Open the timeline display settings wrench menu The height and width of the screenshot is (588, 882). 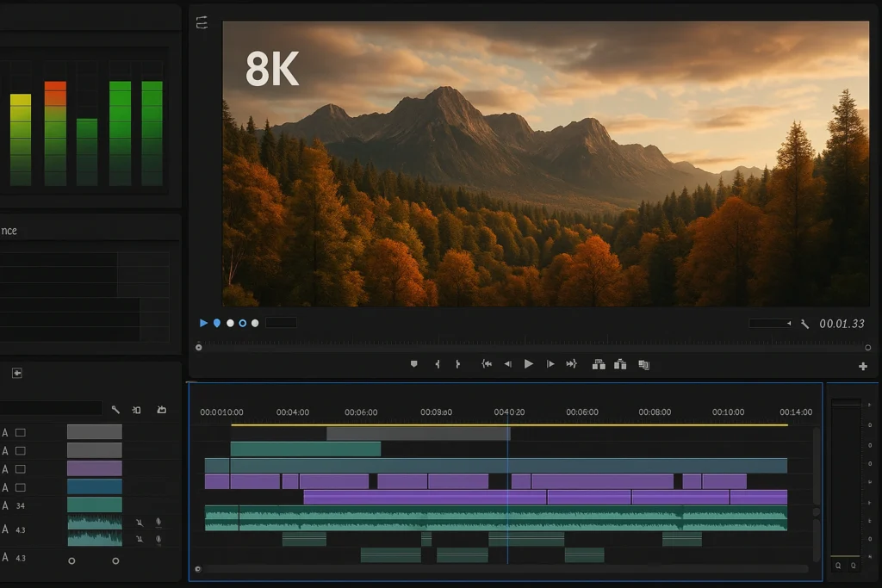click(x=115, y=409)
